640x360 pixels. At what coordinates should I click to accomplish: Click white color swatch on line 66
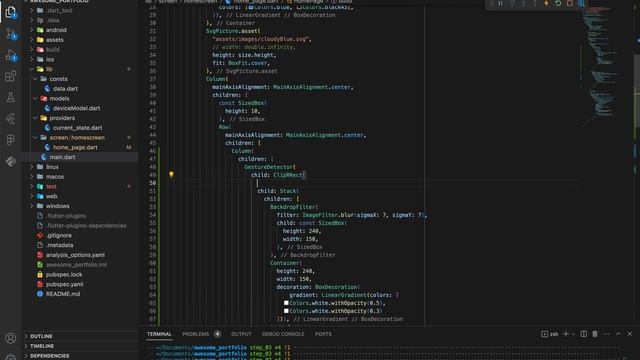coord(286,311)
